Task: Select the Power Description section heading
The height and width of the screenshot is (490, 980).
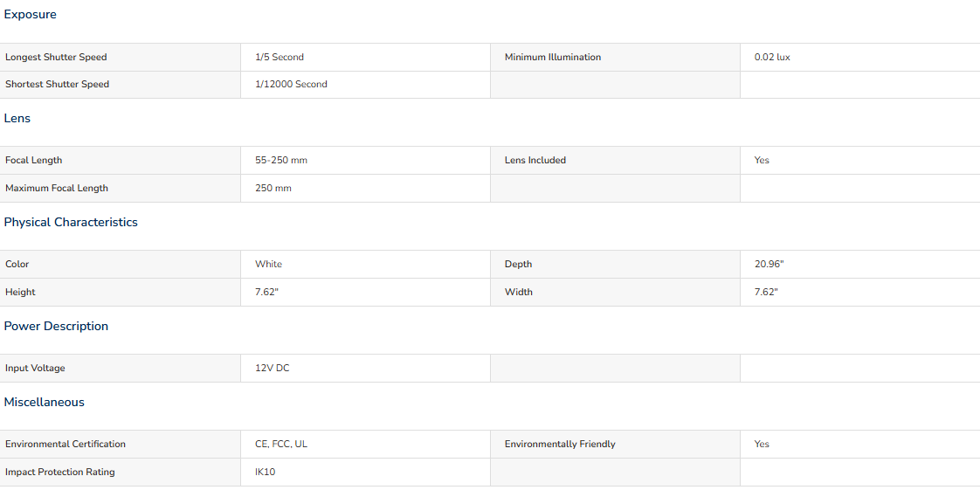Action: (x=56, y=327)
